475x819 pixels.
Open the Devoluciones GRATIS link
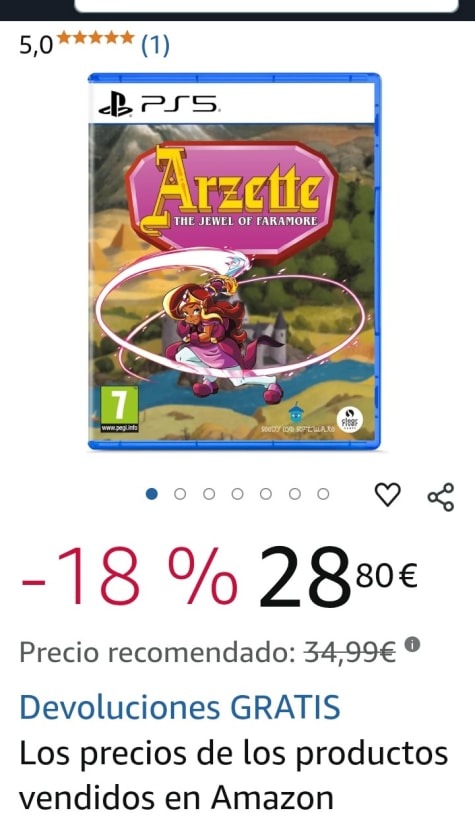point(180,707)
